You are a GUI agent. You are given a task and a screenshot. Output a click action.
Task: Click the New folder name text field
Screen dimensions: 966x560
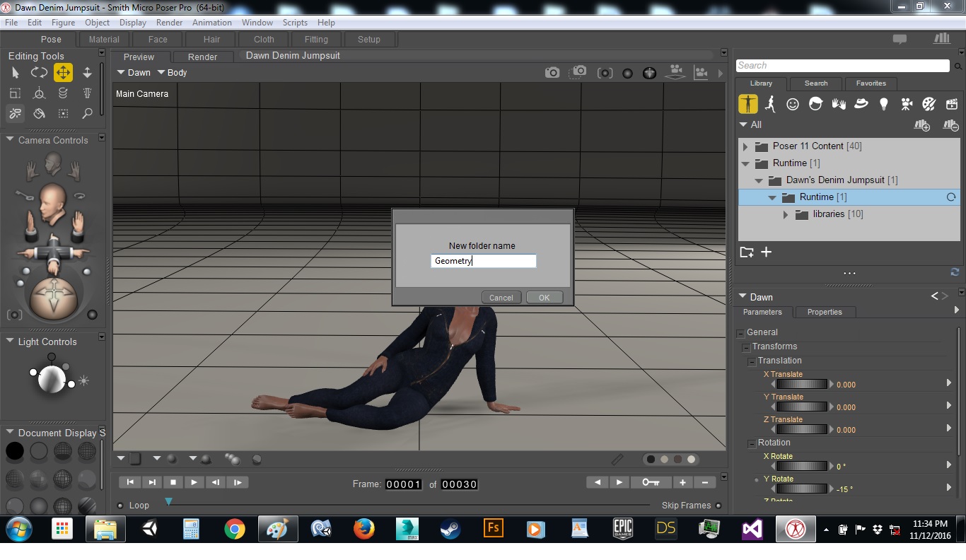click(483, 261)
